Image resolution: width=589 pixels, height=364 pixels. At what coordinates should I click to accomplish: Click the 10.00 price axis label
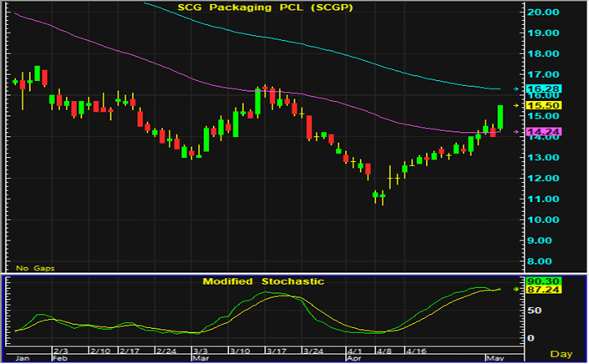543,220
